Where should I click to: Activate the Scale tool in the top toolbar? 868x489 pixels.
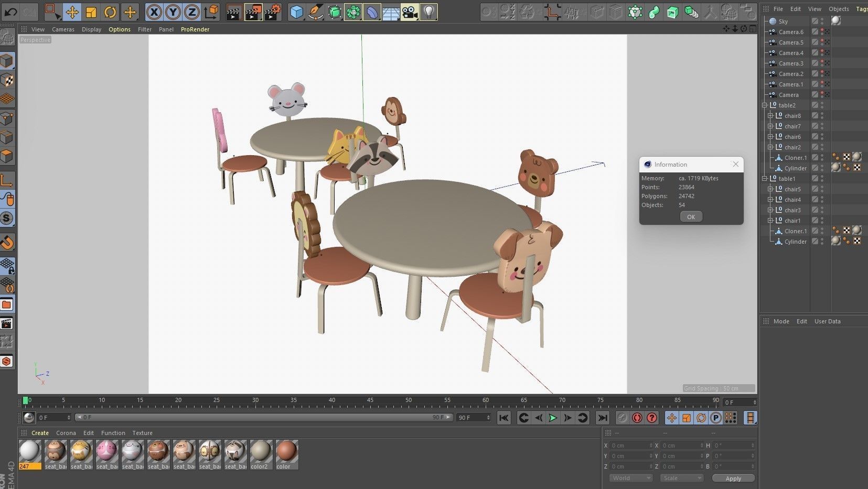click(x=91, y=12)
